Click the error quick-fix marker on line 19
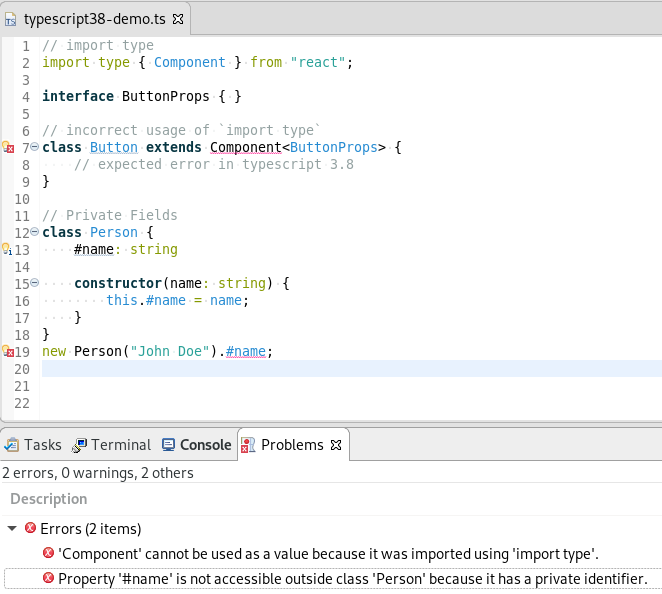This screenshot has width=662, height=594. pyautogui.click(x=8, y=351)
